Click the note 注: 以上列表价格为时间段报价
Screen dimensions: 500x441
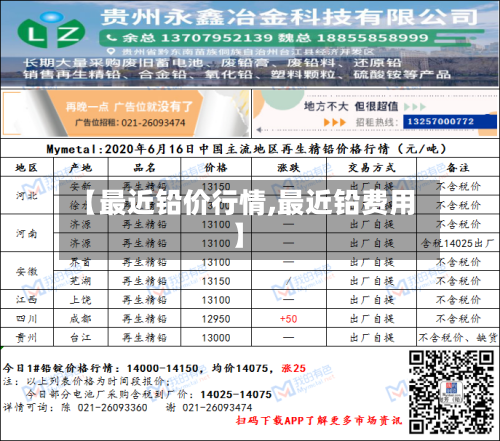pos(87,381)
